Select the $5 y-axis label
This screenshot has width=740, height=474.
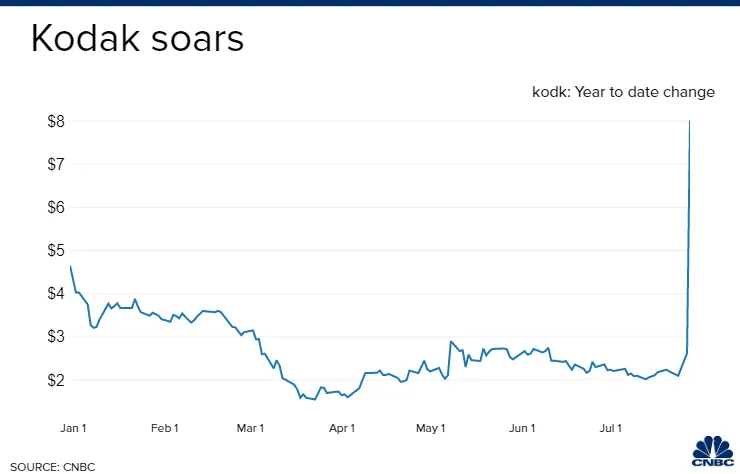55,251
